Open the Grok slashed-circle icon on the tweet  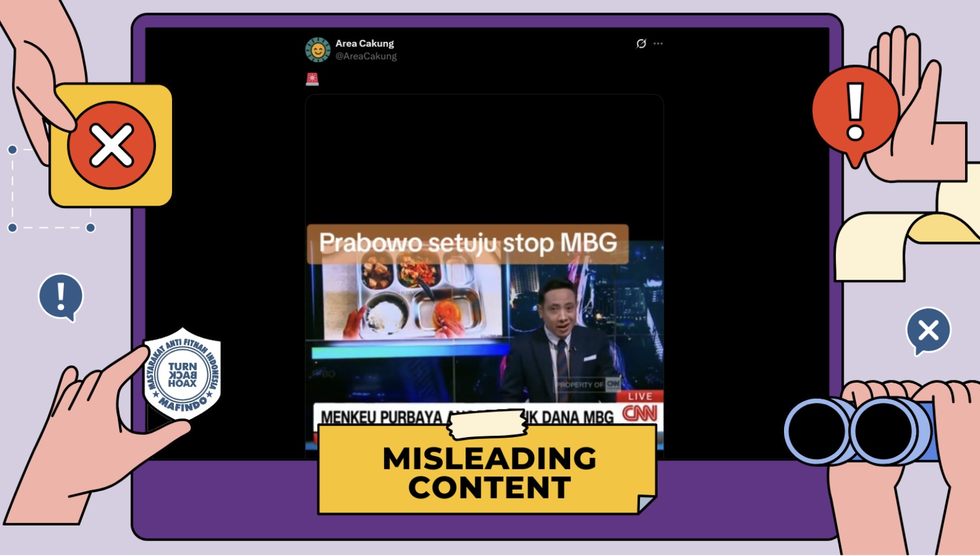(641, 44)
